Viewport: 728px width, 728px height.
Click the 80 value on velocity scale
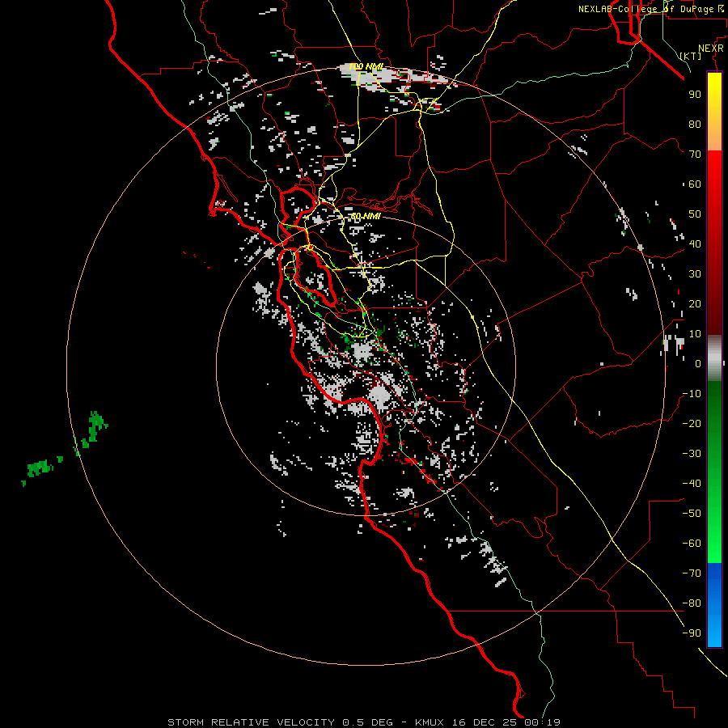[x=695, y=124]
